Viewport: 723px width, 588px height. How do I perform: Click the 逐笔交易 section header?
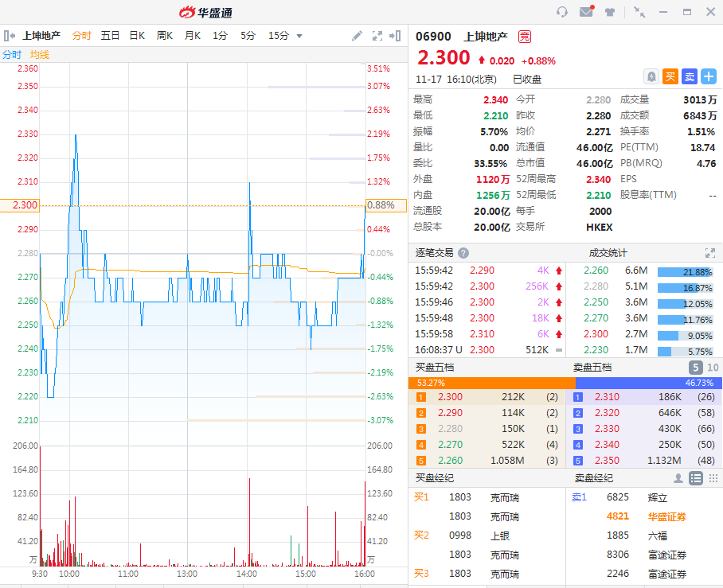coord(434,253)
